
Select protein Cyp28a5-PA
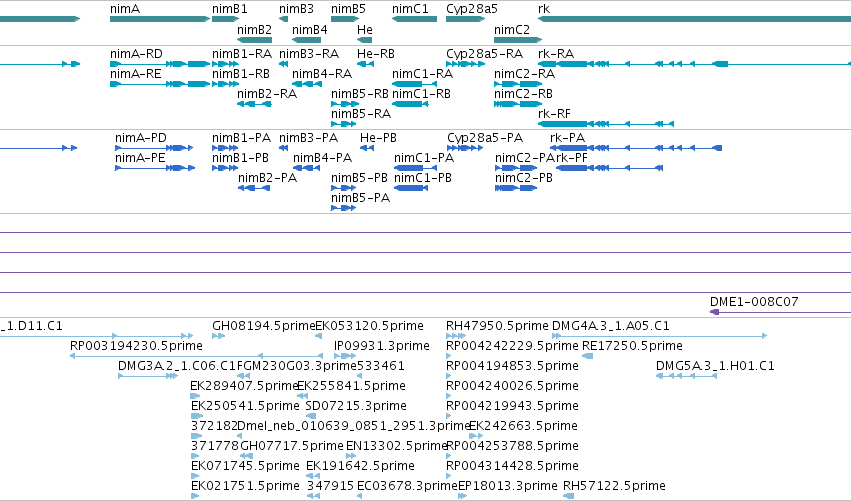(485, 138)
